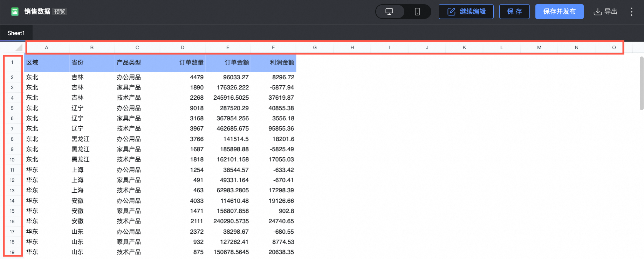Select row 1 header
Screen dimensions: 644x259
(x=12, y=62)
